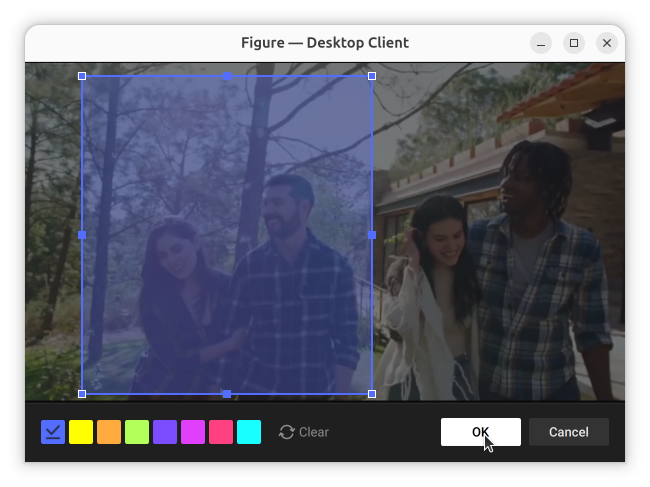The image size is (650, 487).
Task: Choose the yellow color swatch
Action: [81, 432]
